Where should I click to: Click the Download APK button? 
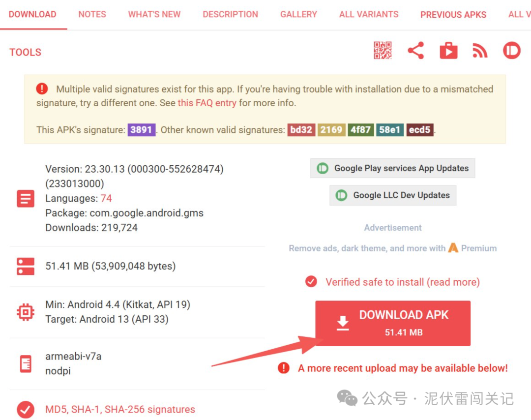393,323
